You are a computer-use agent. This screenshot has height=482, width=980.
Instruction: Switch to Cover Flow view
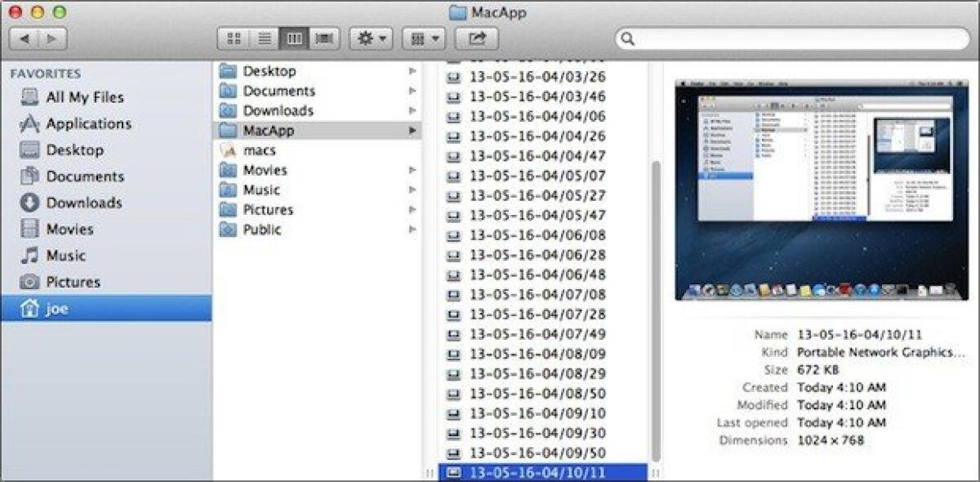[x=323, y=37]
